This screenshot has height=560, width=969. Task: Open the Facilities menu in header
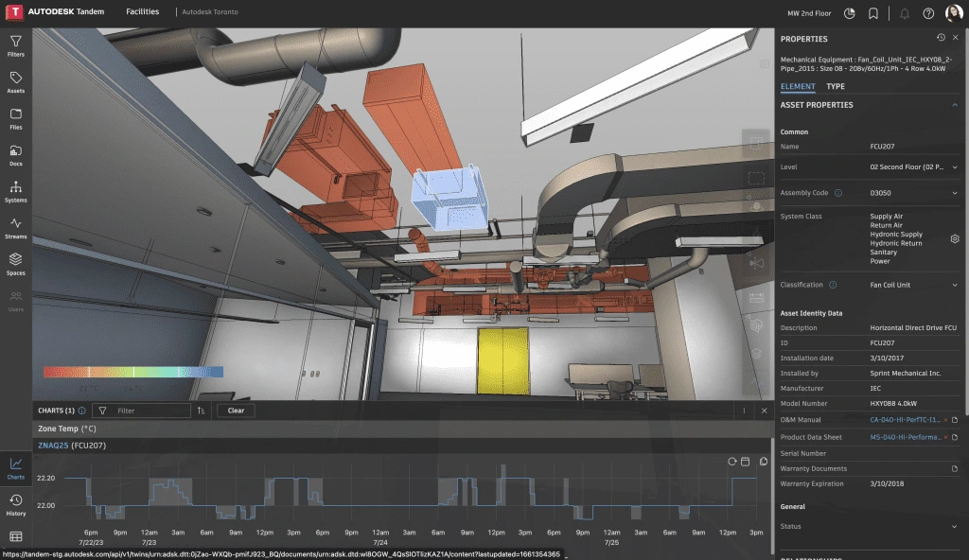pos(142,11)
